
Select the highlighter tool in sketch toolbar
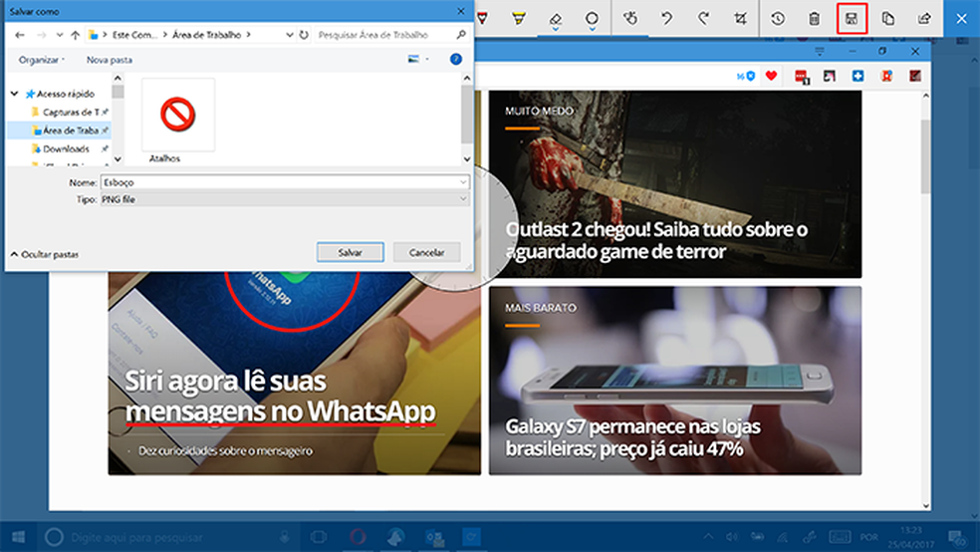pyautogui.click(x=518, y=19)
